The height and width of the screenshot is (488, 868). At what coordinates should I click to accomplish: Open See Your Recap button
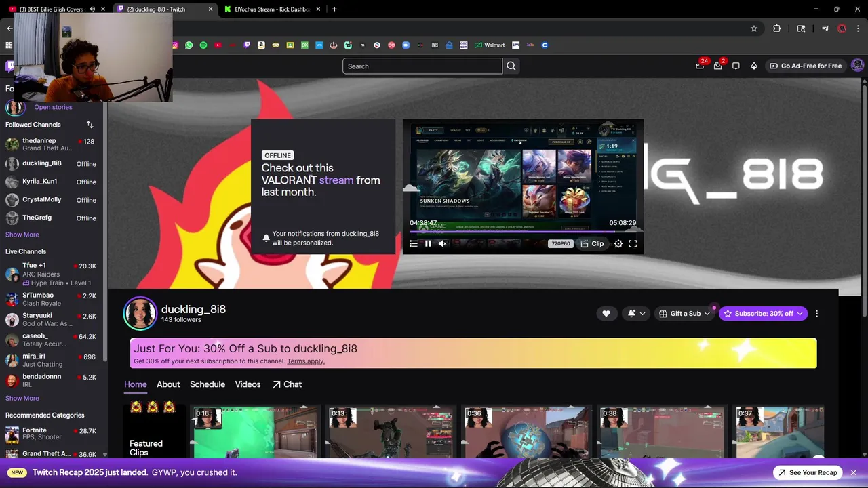pos(808,472)
